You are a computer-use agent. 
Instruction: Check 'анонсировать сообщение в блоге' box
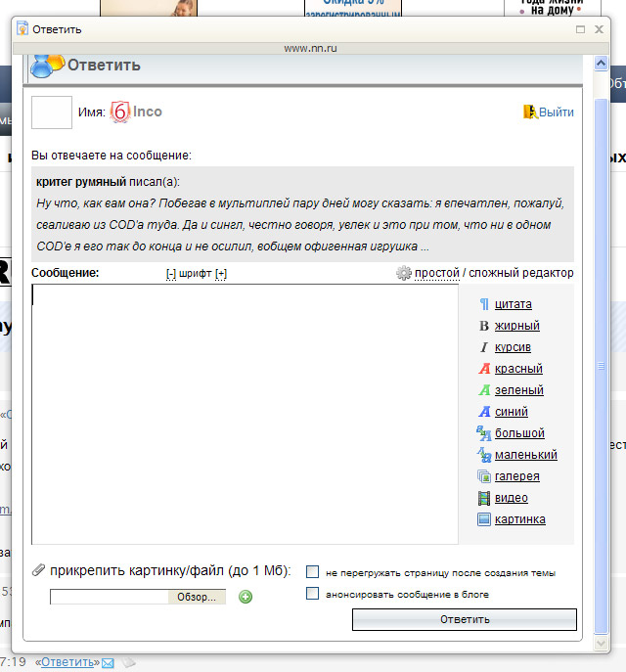(313, 594)
